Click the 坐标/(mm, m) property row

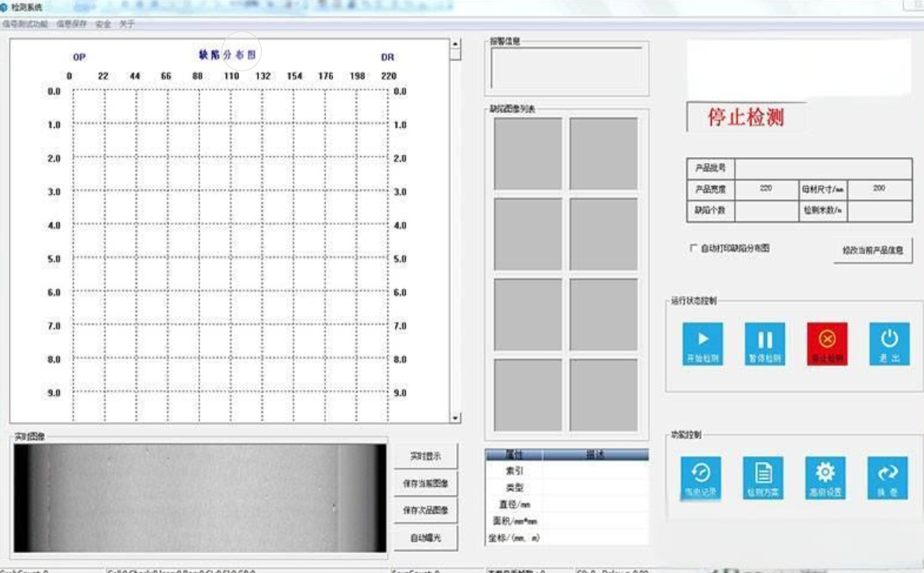coord(567,537)
